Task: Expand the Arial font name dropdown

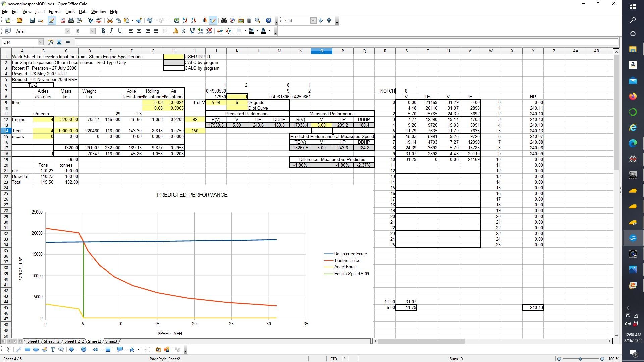Action: tap(67, 31)
